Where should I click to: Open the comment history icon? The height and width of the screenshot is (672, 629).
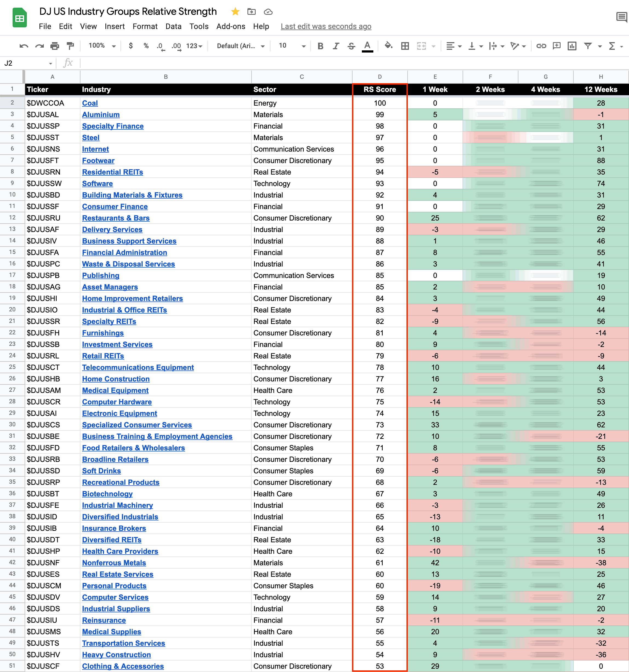click(622, 17)
